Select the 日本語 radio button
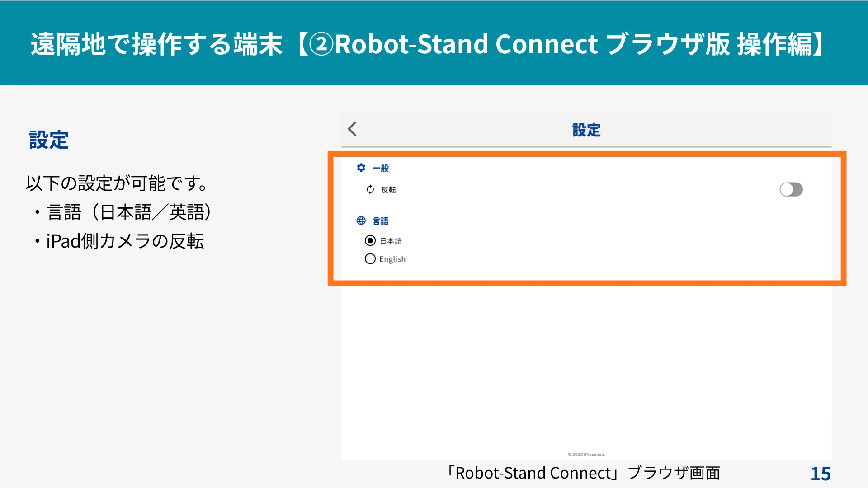This screenshot has width=868, height=488. tap(370, 241)
